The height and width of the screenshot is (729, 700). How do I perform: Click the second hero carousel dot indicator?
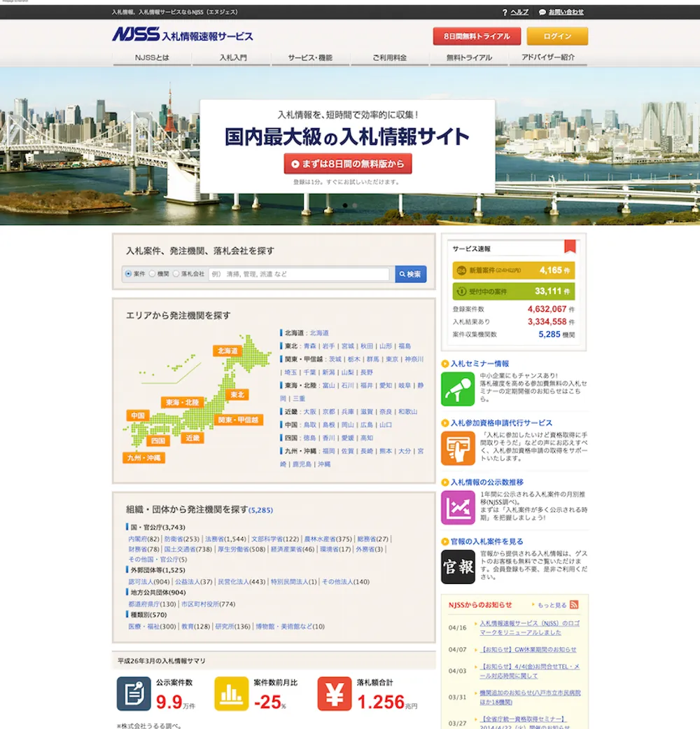coord(355,205)
